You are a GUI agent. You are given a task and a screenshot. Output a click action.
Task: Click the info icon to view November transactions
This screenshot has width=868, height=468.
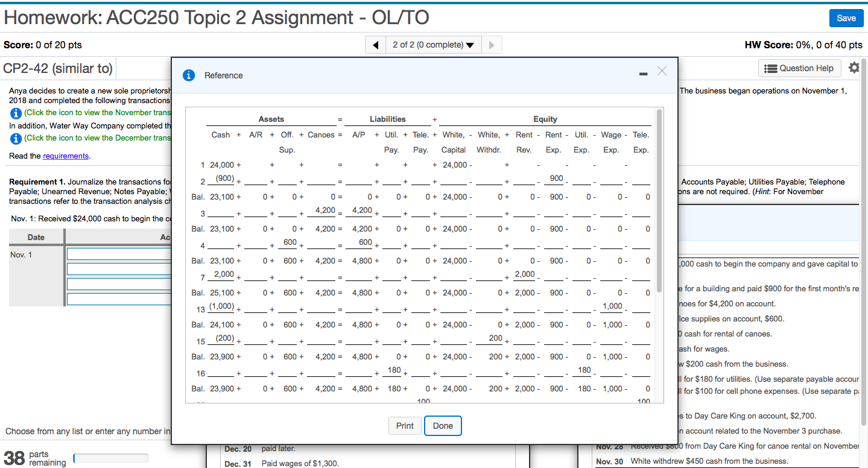(15, 113)
